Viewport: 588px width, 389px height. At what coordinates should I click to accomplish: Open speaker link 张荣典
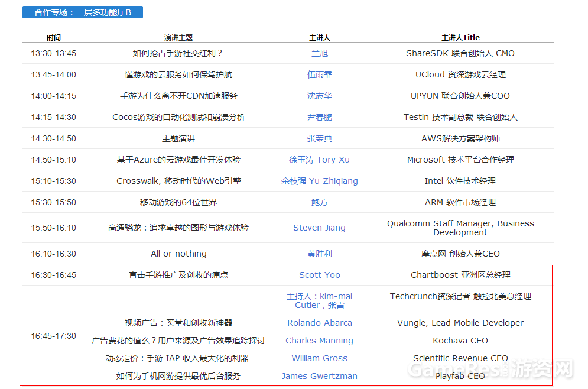pos(320,139)
